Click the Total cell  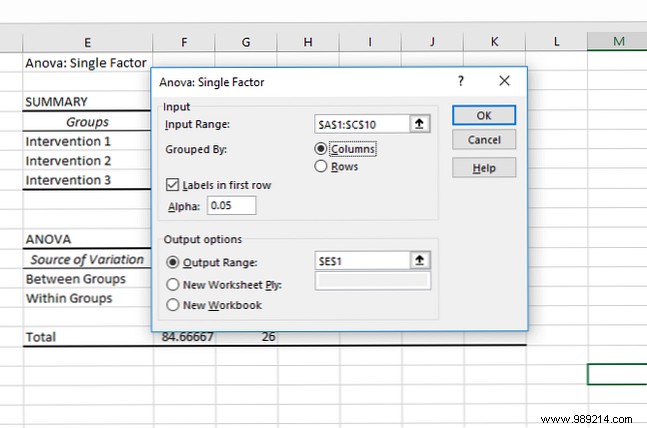pyautogui.click(x=87, y=337)
